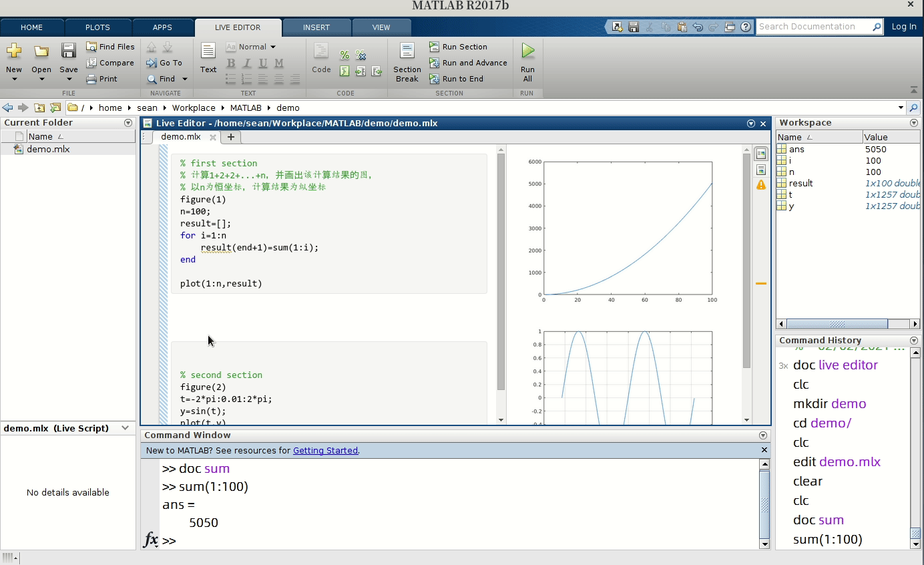The height and width of the screenshot is (565, 924).
Task: Toggle bold formatting in the TEXT section
Action: click(x=230, y=62)
